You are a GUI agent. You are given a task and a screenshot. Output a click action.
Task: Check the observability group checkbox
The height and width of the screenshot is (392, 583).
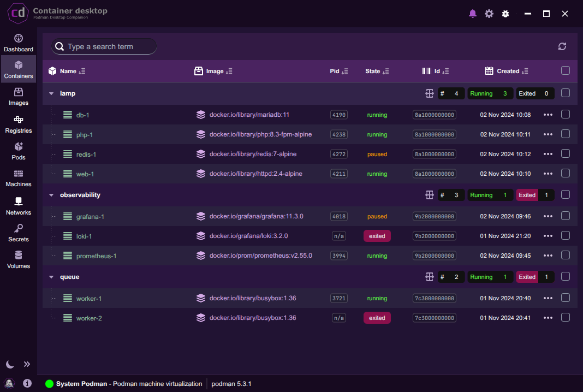(x=566, y=194)
